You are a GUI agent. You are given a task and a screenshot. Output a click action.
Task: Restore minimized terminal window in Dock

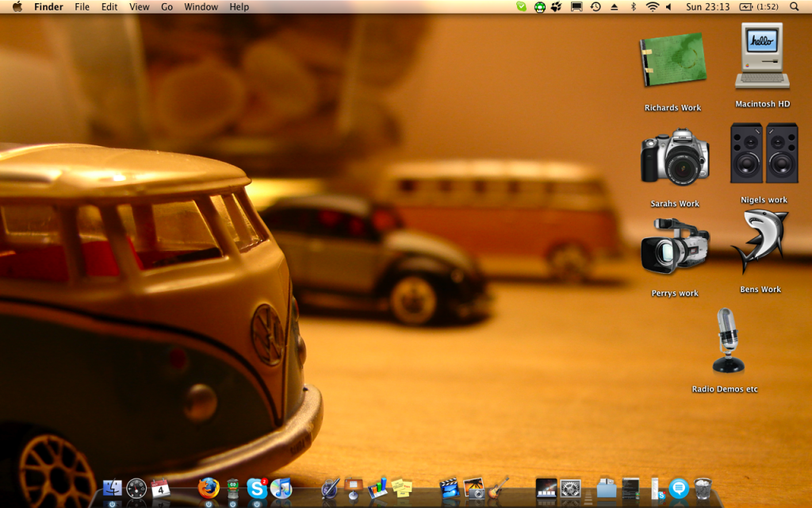click(630, 488)
